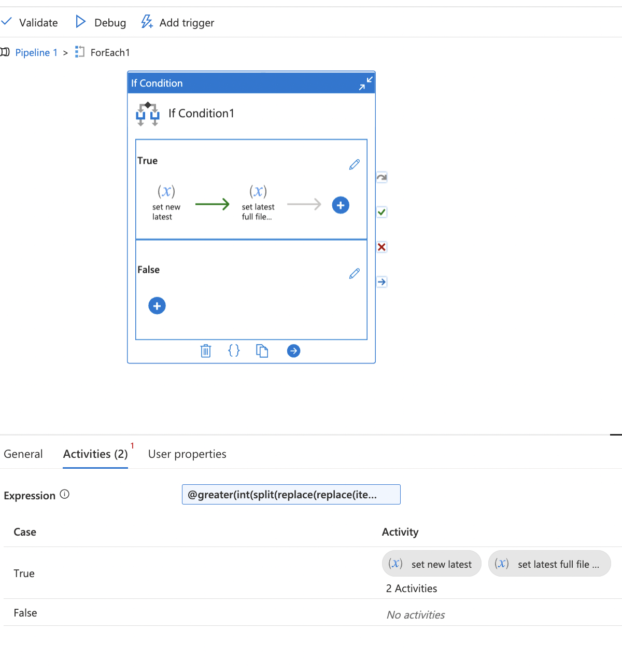Open the User properties tab
Image resolution: width=622 pixels, height=672 pixels.
click(187, 454)
